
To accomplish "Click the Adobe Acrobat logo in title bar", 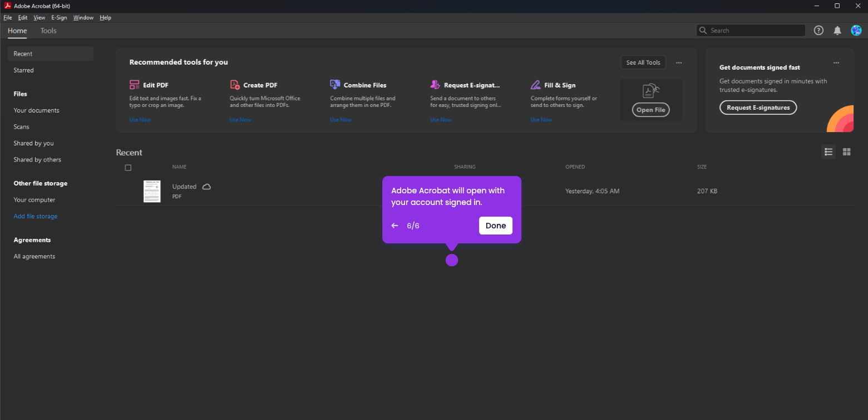I will click(x=8, y=6).
